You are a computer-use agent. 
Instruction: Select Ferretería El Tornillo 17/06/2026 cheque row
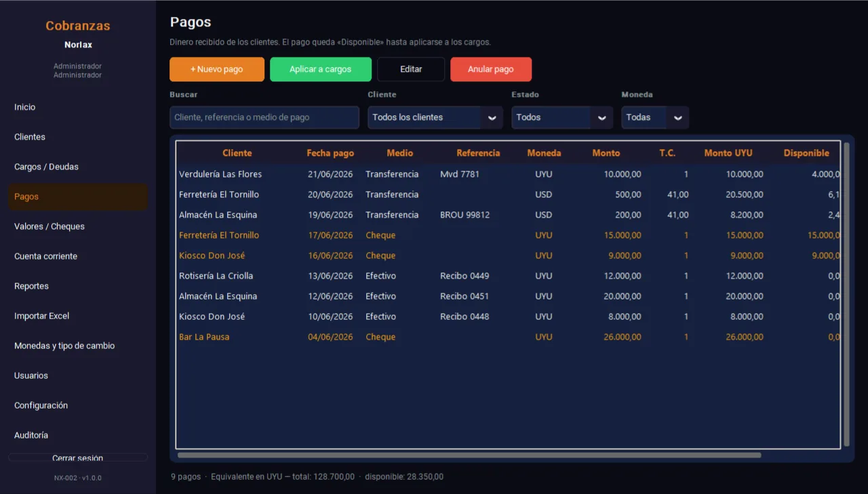[x=509, y=235]
